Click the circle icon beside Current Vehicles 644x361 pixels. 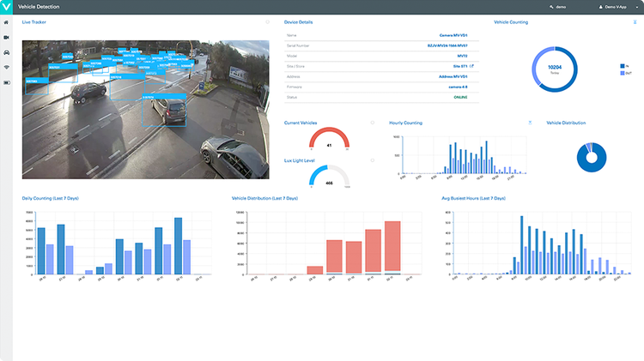pyautogui.click(x=373, y=123)
